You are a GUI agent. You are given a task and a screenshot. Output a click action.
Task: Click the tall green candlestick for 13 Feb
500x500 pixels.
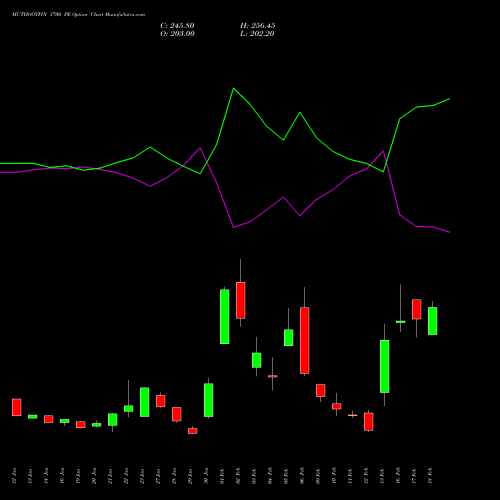(385, 366)
